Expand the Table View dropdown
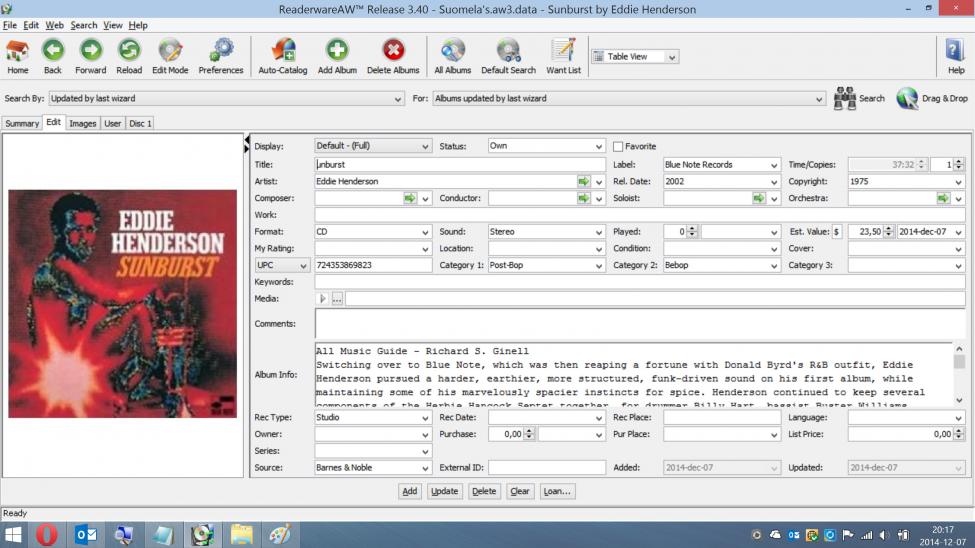 click(672, 57)
